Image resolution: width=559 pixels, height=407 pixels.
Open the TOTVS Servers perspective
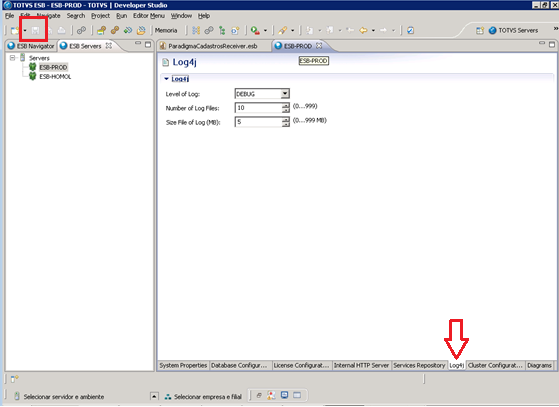[514, 31]
